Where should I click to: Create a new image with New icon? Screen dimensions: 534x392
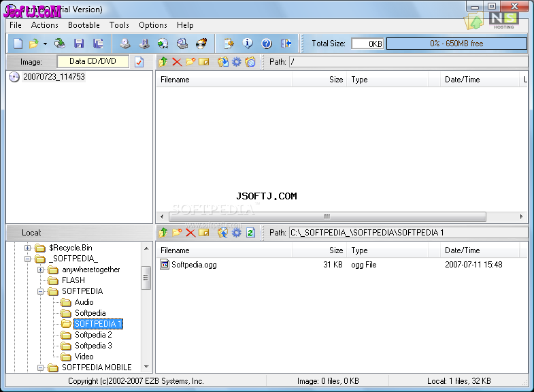[18, 44]
